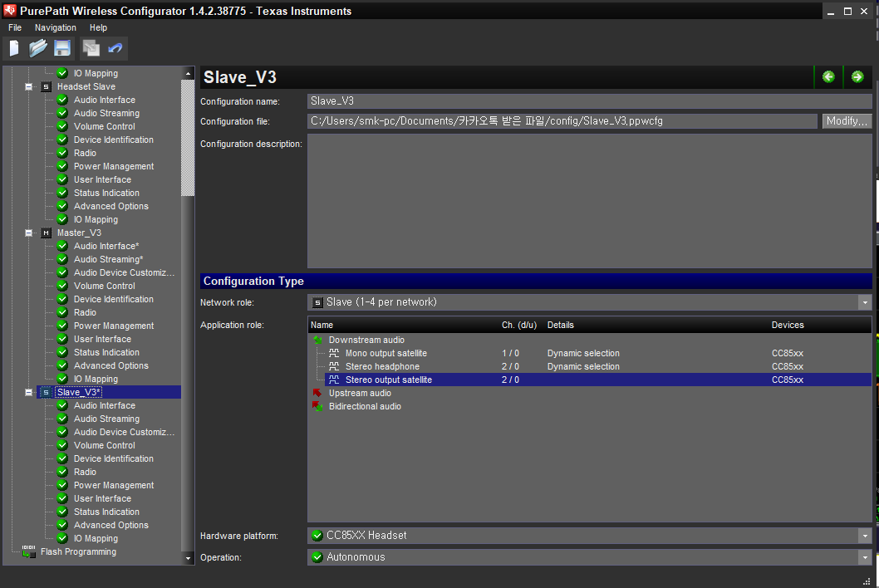This screenshot has width=879, height=588.
Task: Click Dynamic selection in Mono output satellite row
Action: pos(583,353)
